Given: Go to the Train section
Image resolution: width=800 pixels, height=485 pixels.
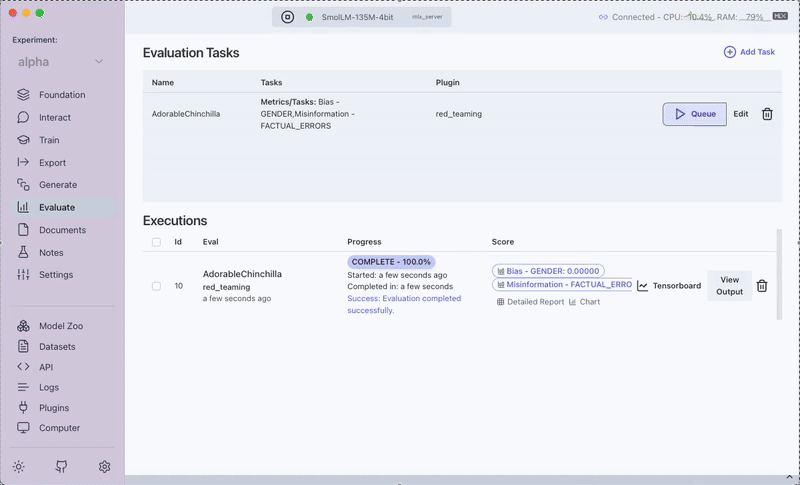Looking at the screenshot, I should (x=49, y=140).
